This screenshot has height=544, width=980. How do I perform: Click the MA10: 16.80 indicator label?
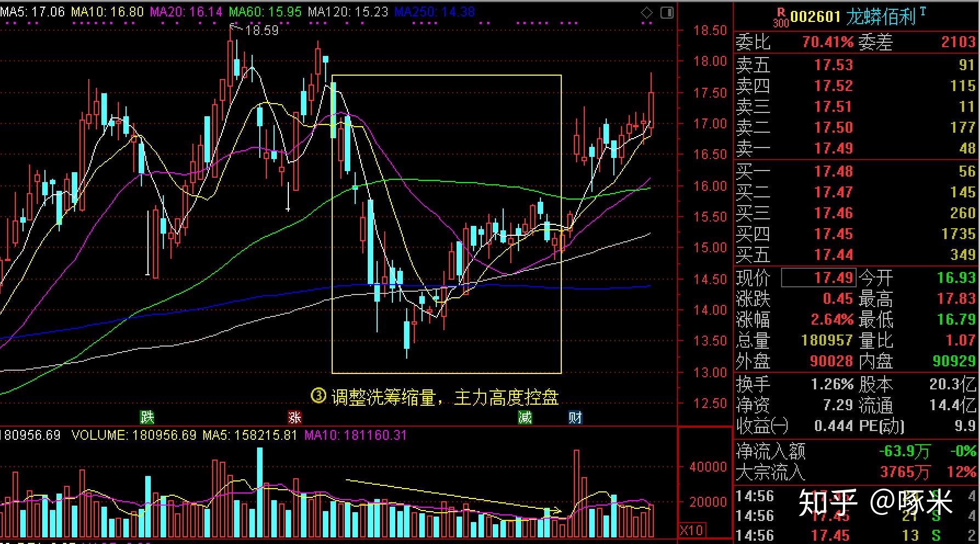coord(107,12)
